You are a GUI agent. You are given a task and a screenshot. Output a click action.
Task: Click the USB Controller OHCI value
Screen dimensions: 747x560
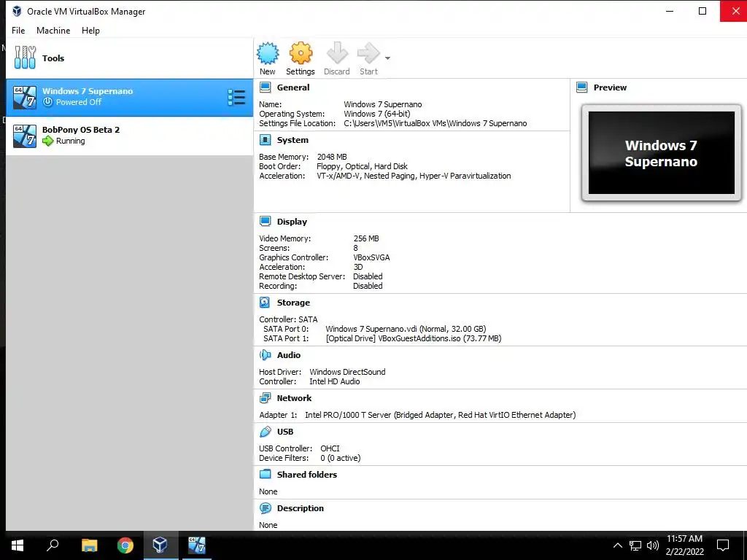point(330,448)
